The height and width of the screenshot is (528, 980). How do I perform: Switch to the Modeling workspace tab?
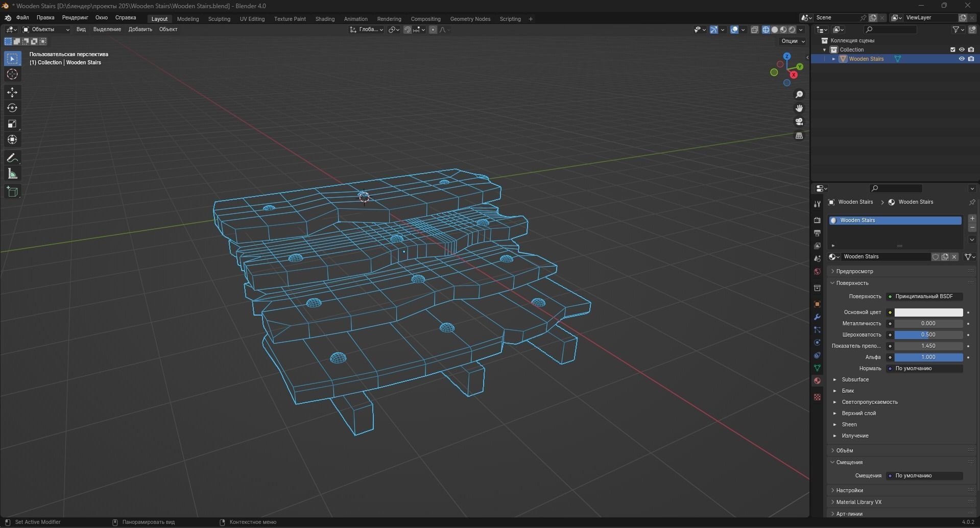click(188, 19)
